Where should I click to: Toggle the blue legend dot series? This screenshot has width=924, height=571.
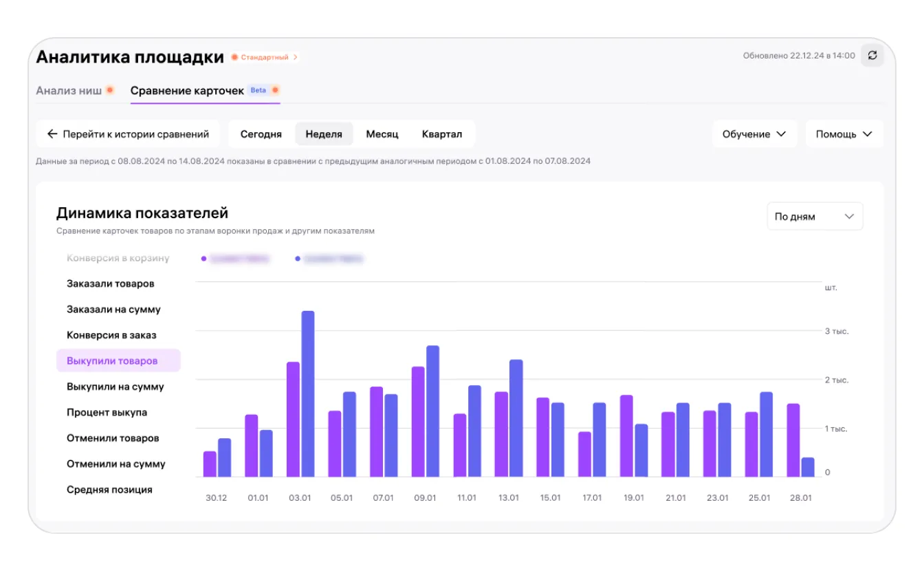coord(298,259)
